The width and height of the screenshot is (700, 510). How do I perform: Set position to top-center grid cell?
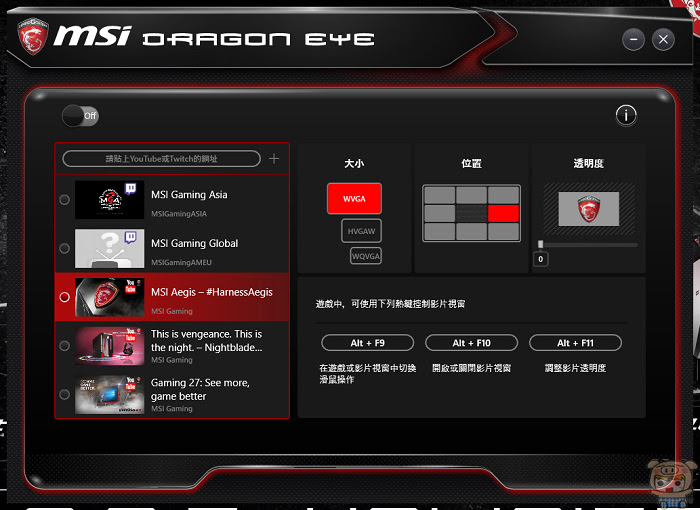(471, 195)
